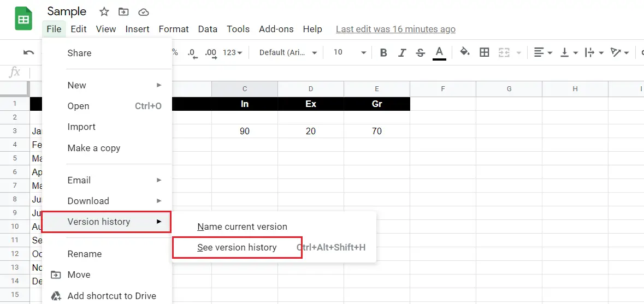The height and width of the screenshot is (304, 644).
Task: Select column D header
Action: pos(311,88)
